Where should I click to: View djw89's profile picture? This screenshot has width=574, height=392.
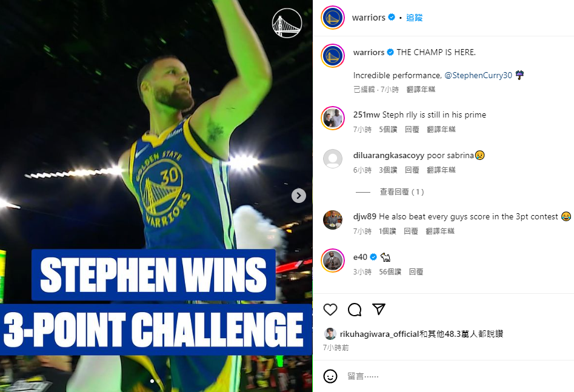pos(333,219)
